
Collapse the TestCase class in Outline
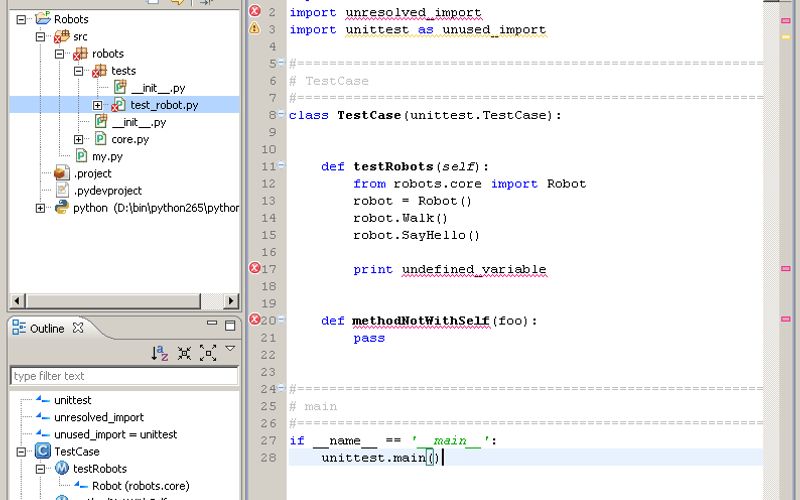[x=23, y=452]
